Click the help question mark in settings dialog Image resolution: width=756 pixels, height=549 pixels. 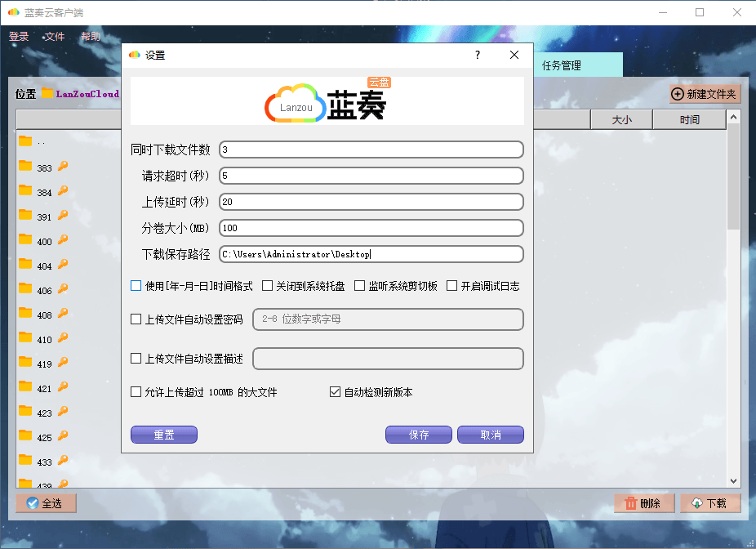pyautogui.click(x=478, y=55)
